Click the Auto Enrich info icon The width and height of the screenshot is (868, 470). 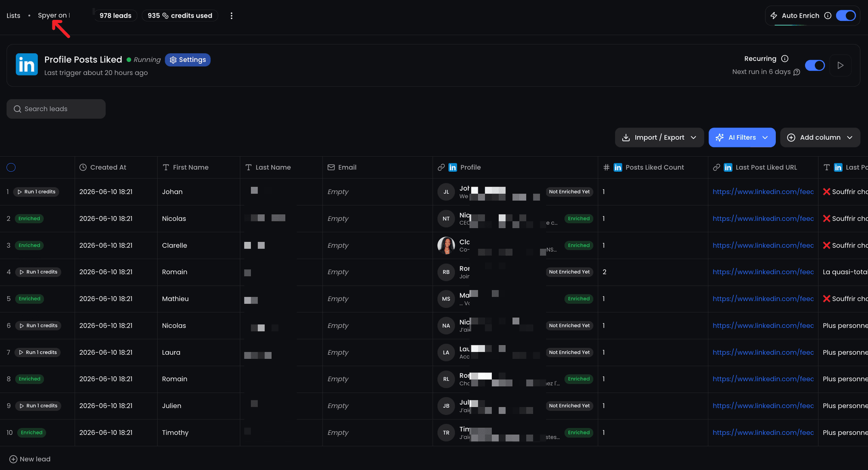[x=828, y=16]
